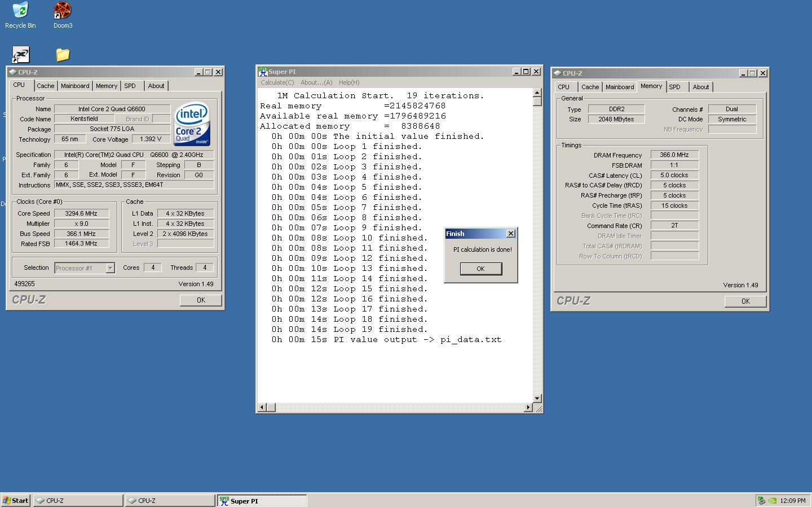Select Memory tab in right CPU-Z

[651, 86]
